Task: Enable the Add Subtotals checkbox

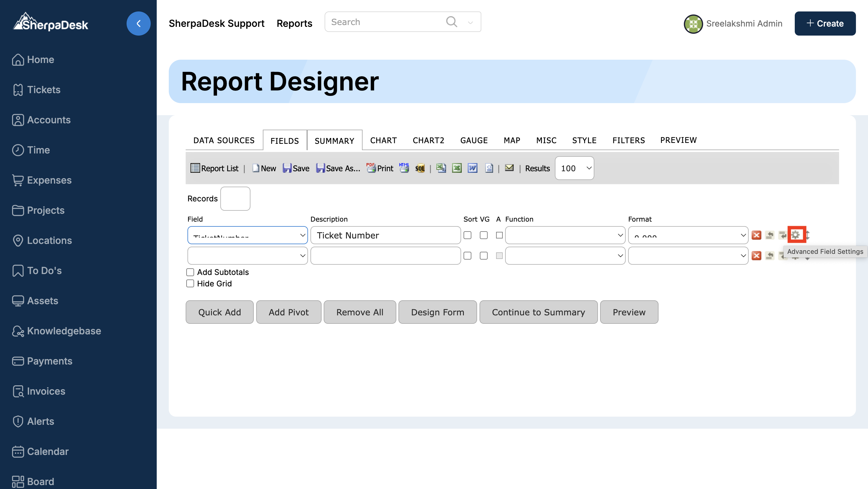Action: click(190, 272)
